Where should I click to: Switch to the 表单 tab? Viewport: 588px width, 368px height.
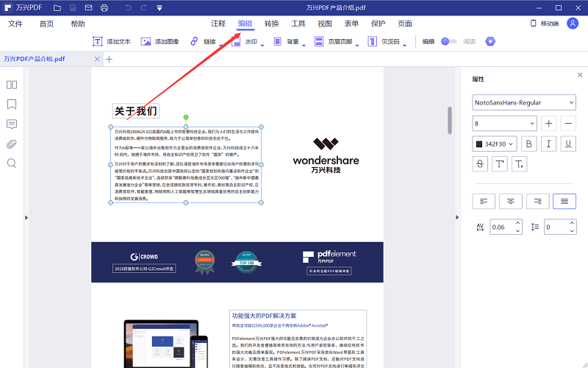tap(351, 24)
